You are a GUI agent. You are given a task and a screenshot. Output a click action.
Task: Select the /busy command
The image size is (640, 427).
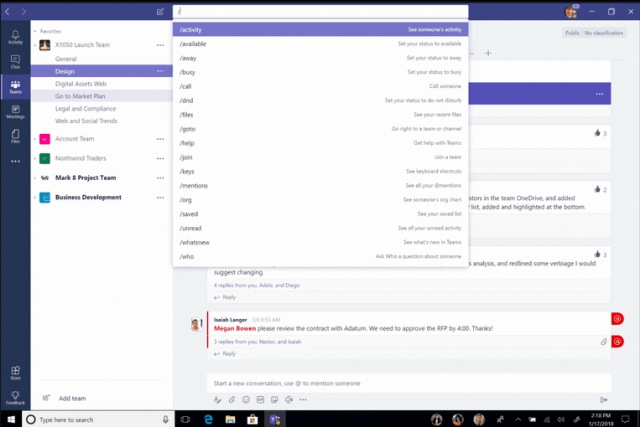tap(320, 72)
